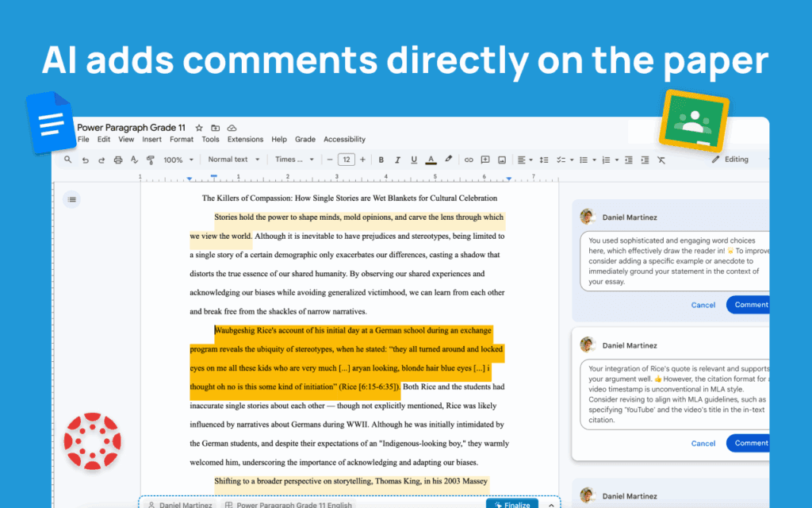The width and height of the screenshot is (812, 508).
Task: Print the document using the printer icon
Action: tap(118, 160)
